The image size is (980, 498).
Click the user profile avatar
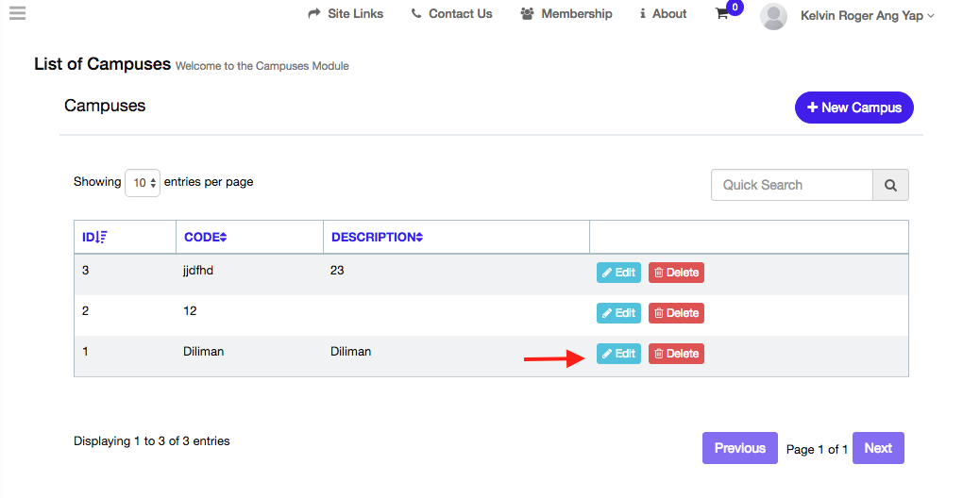pyautogui.click(x=773, y=16)
